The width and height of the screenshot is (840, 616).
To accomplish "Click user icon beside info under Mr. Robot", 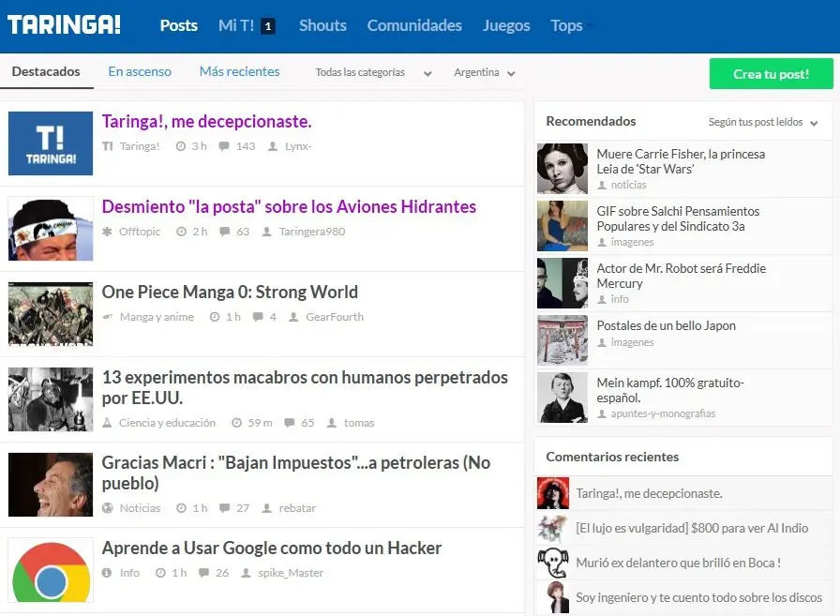I will (602, 299).
